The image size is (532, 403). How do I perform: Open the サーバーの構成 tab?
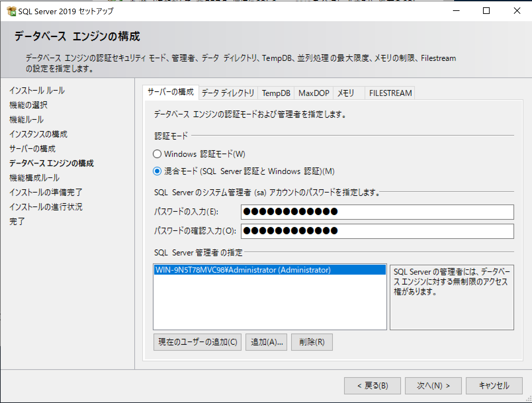click(171, 92)
